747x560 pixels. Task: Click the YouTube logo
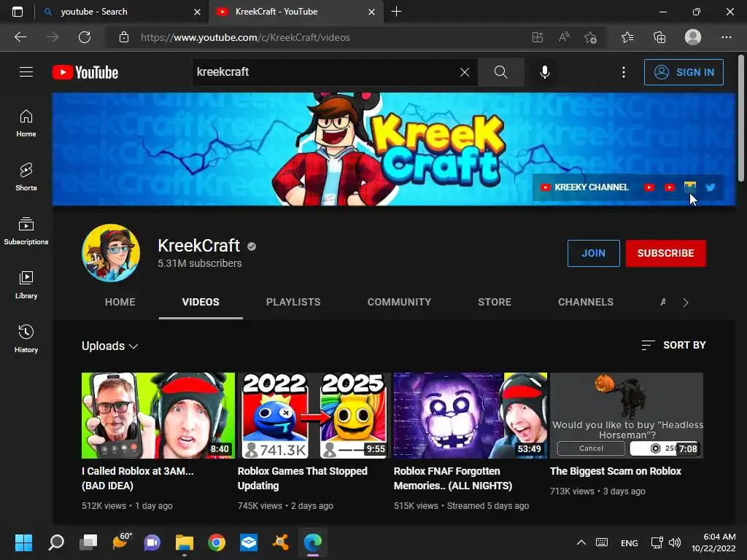tap(85, 72)
